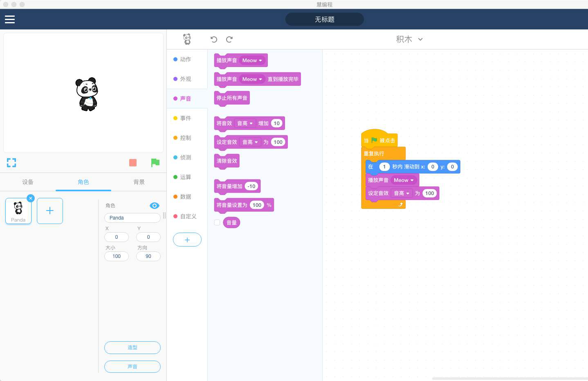Viewport: 588px width, 381px height.
Task: Click the 声音 (Sounds) button
Action: (132, 366)
